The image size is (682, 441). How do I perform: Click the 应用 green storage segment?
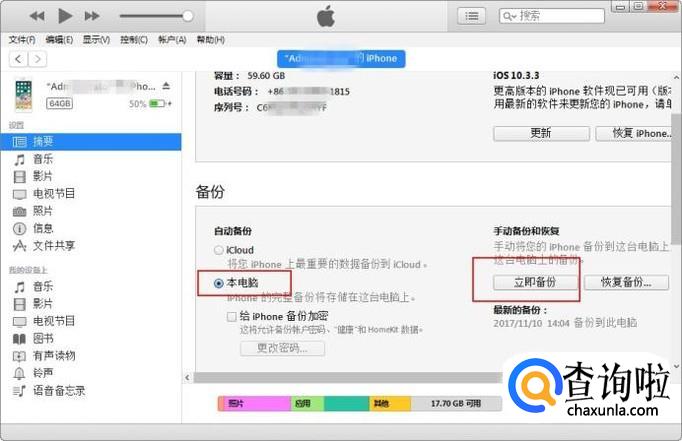308,404
